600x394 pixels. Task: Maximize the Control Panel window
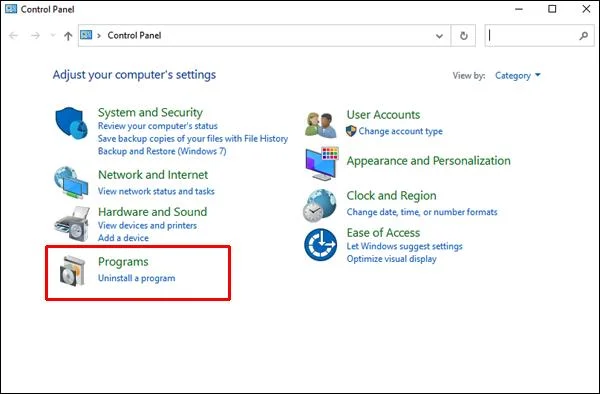pos(552,9)
